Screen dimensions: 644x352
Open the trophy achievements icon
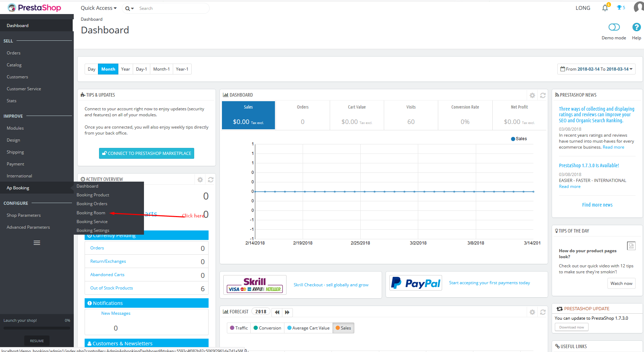pyautogui.click(x=620, y=8)
